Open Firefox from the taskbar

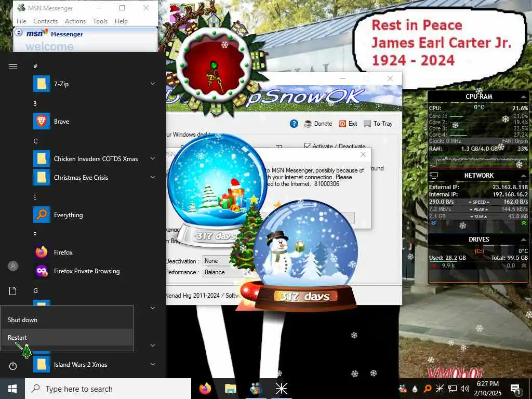click(205, 389)
